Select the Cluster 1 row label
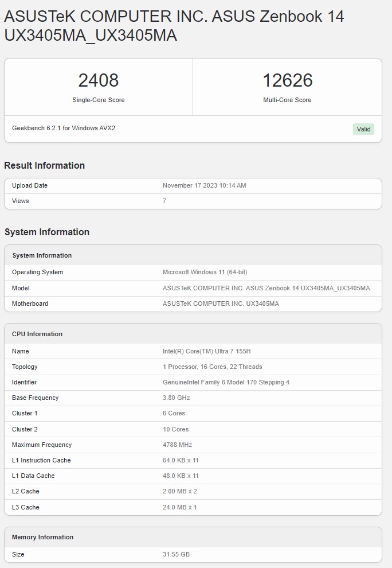The height and width of the screenshot is (568, 392). point(25,414)
